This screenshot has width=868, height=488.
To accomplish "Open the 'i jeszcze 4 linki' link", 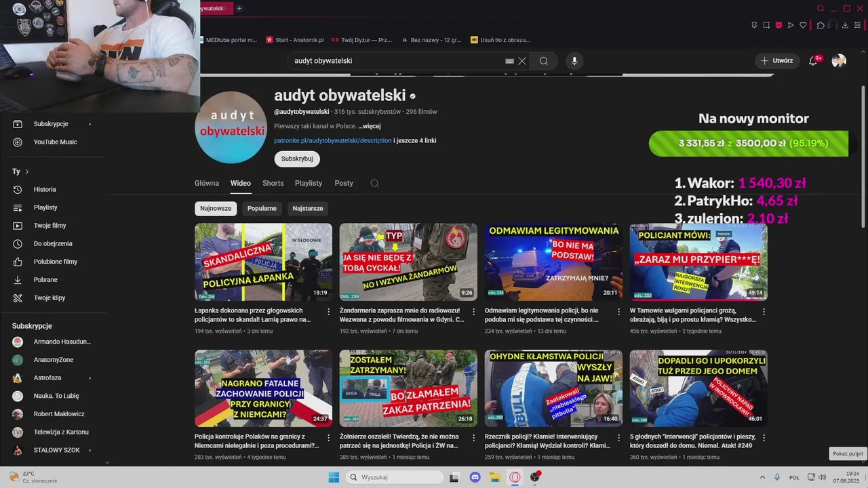I will 415,140.
